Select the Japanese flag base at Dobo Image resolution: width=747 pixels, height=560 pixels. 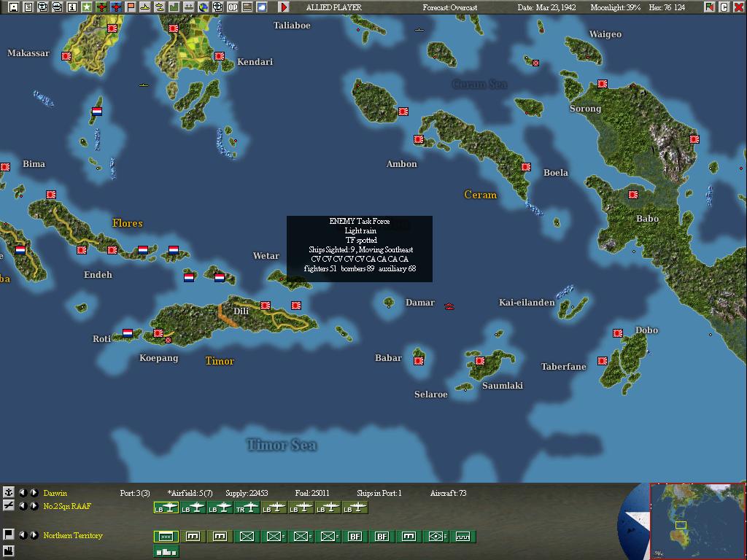(618, 333)
